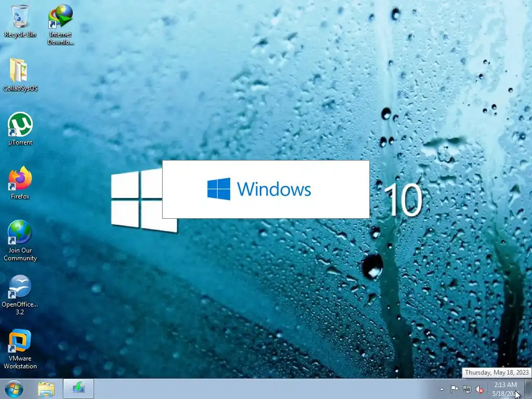Launch the µTorrent desktop shortcut

click(20, 129)
